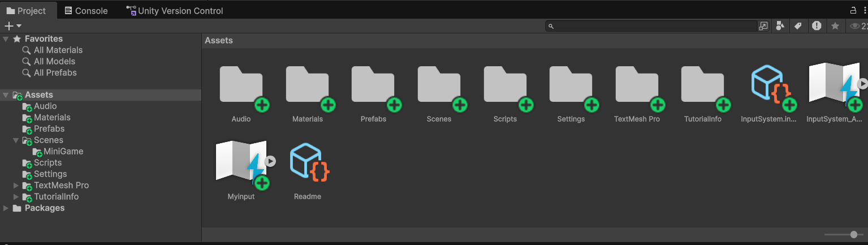The width and height of the screenshot is (868, 245).
Task: Expand the TextMesh Pro folder tree
Action: pyautogui.click(x=16, y=186)
